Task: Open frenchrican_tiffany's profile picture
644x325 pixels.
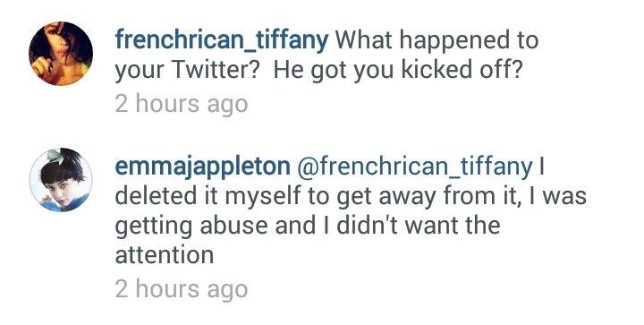Action: point(61,54)
